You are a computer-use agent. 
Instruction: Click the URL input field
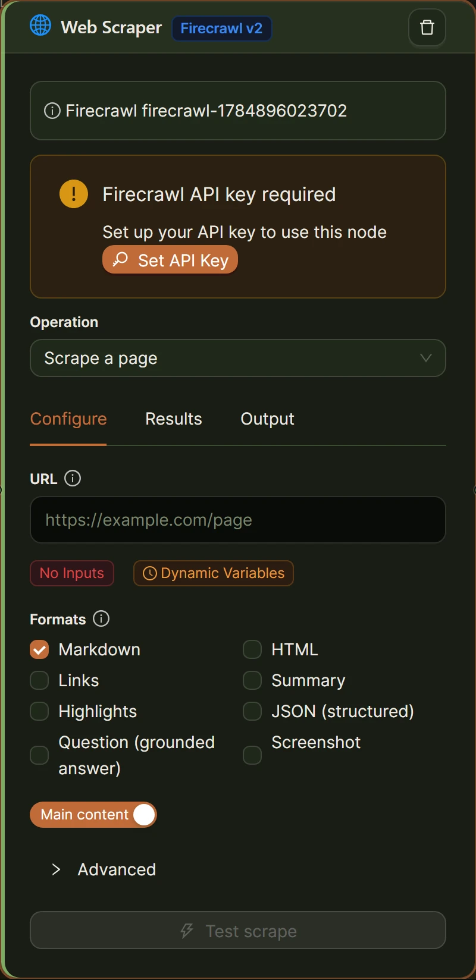[238, 520]
